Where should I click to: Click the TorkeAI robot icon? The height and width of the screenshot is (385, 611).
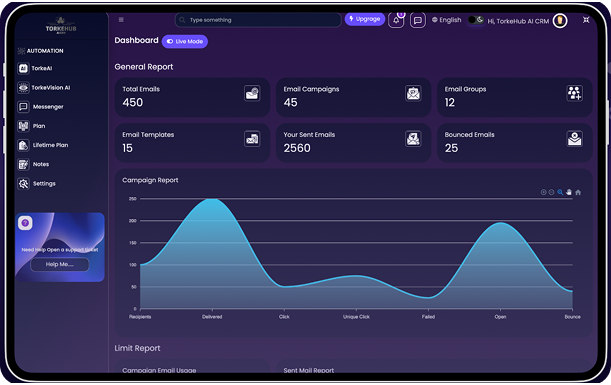(23, 69)
